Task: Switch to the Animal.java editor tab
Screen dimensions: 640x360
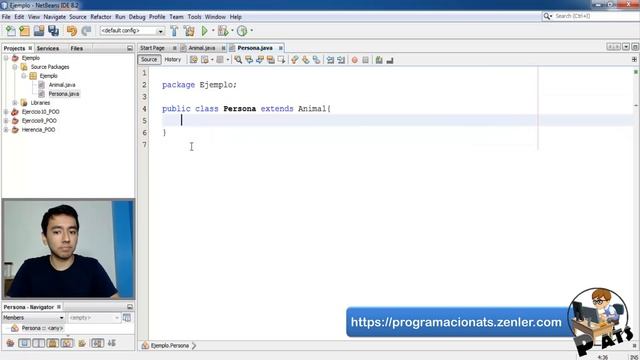Action: click(x=202, y=48)
